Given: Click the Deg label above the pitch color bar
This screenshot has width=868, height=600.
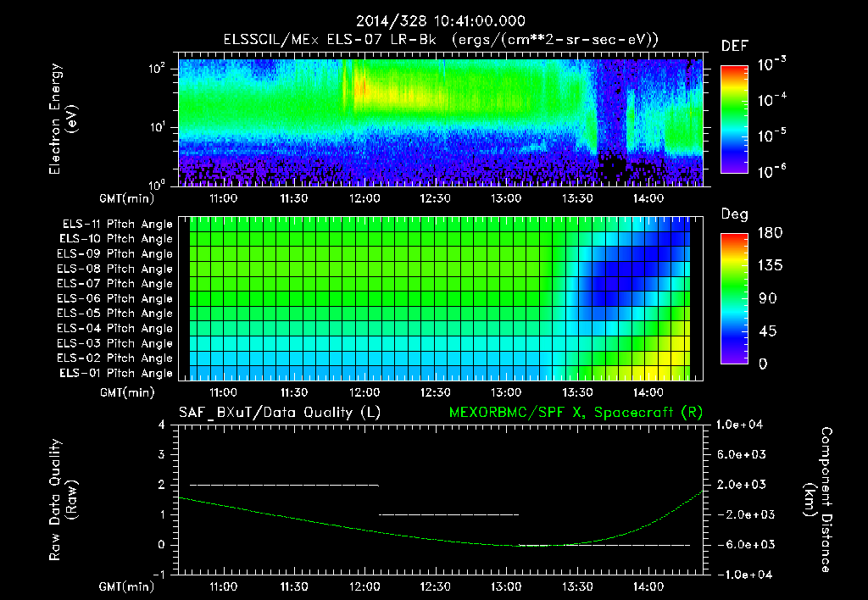Looking at the screenshot, I should click(x=735, y=214).
